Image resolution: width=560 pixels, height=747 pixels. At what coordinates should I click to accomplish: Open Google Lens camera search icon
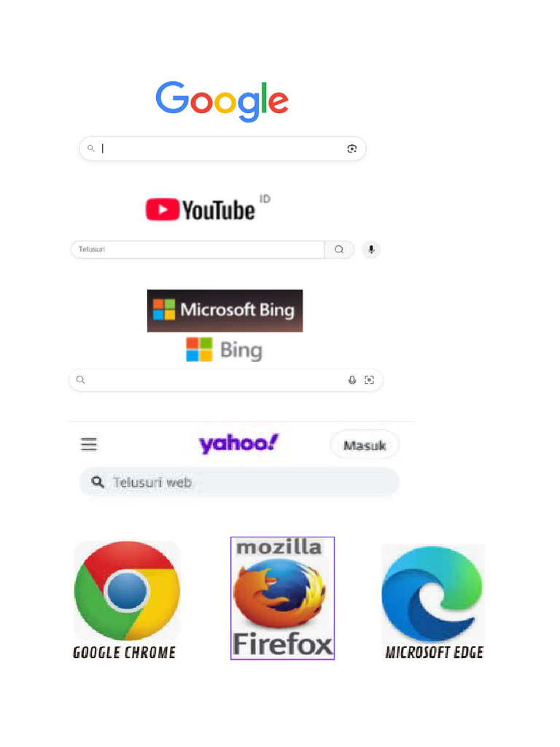[352, 149]
